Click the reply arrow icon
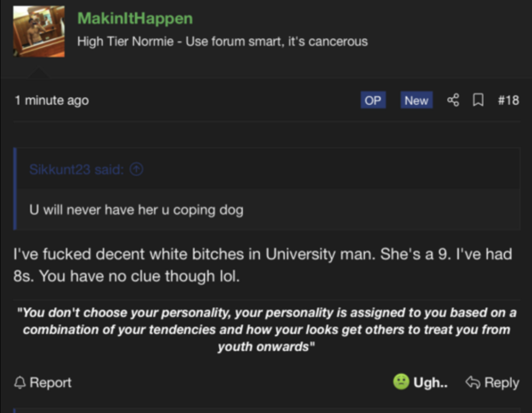The width and height of the screenshot is (532, 413). [473, 383]
